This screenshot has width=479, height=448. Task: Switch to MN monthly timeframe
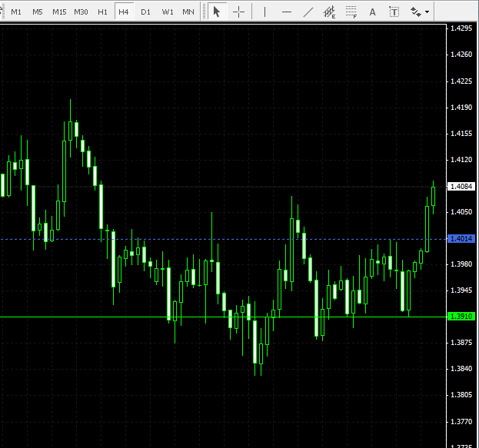point(188,12)
